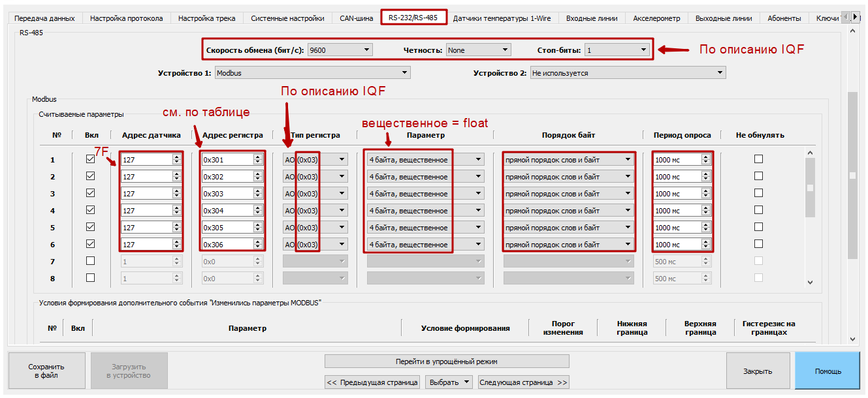Check Не обнулять for row 5
Viewport: 868px width, 398px height.
(x=758, y=227)
